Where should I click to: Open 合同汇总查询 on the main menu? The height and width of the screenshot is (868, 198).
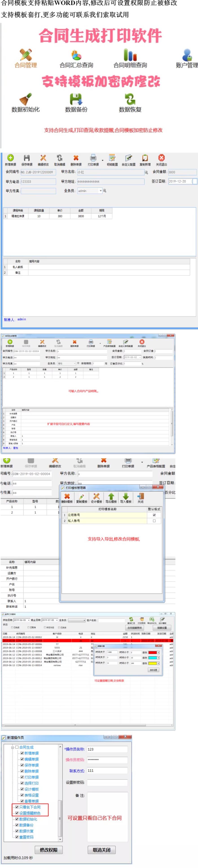point(76,59)
